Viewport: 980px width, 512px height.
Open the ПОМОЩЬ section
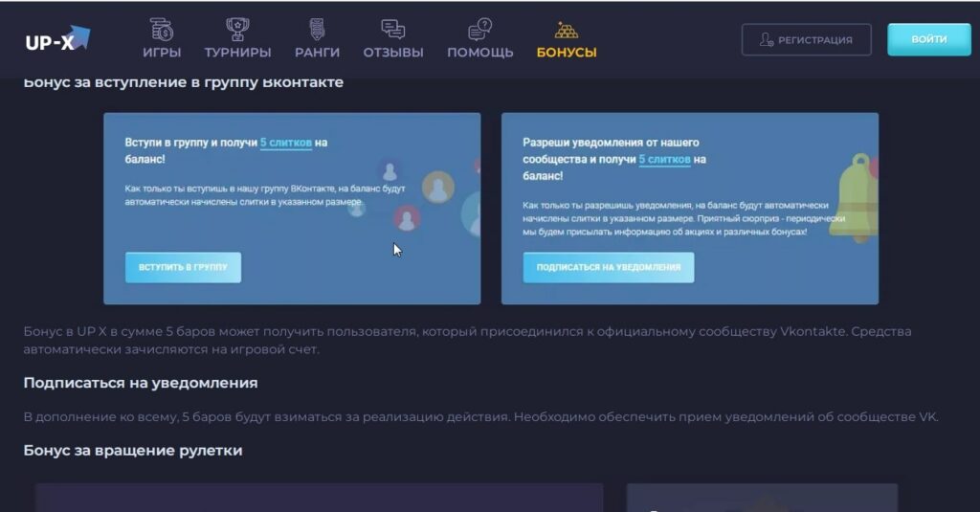point(480,53)
